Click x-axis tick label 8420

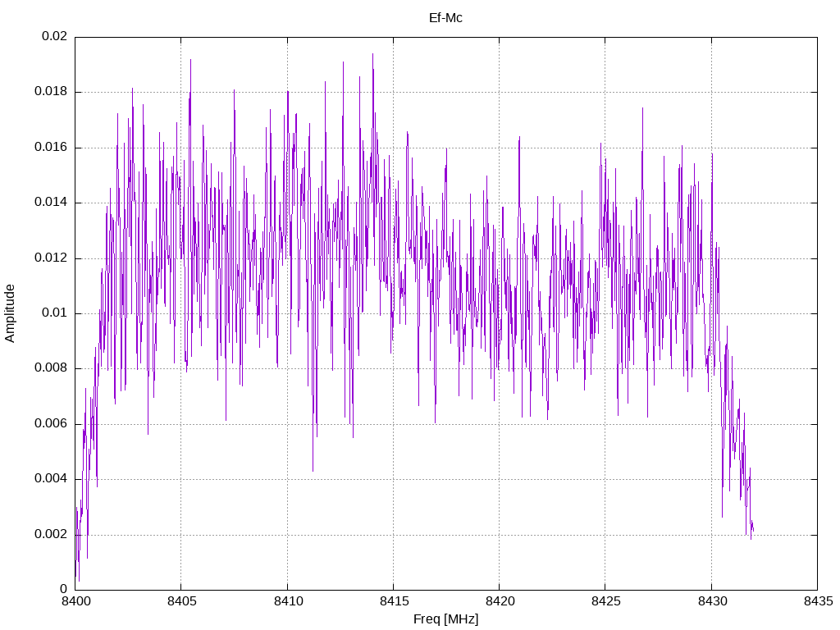tap(500, 601)
